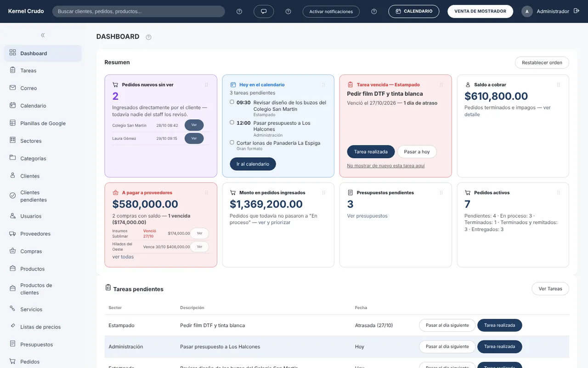
Task: Click Pasar a hoy button
Action: click(417, 152)
